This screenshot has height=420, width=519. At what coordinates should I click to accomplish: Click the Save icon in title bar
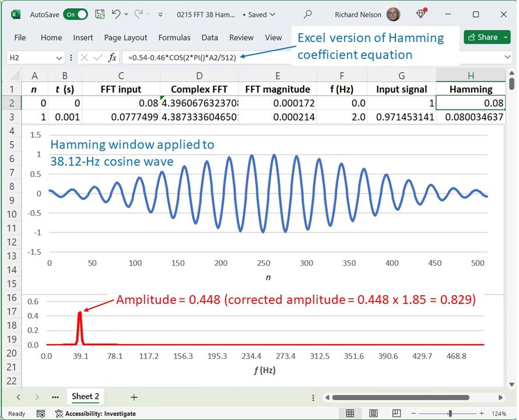point(100,15)
